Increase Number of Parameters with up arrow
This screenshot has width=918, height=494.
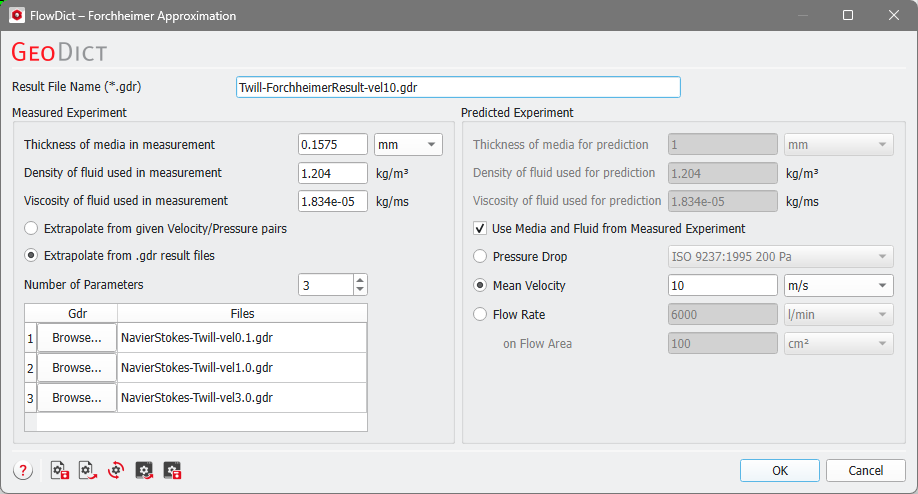click(360, 280)
